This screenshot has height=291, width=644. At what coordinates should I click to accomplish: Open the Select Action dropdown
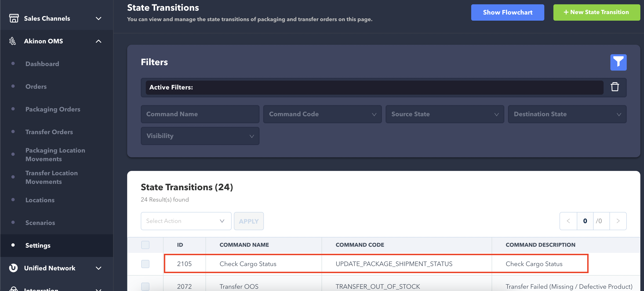tap(186, 221)
